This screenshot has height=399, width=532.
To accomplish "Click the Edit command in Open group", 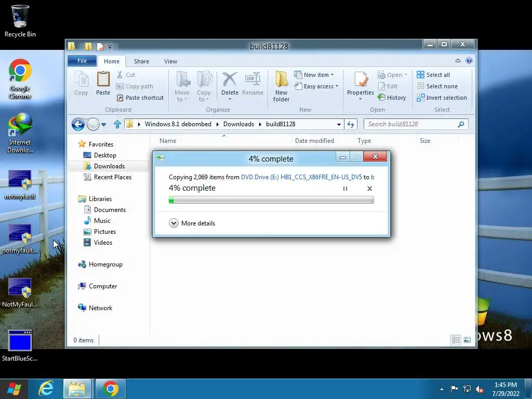I will pos(388,86).
